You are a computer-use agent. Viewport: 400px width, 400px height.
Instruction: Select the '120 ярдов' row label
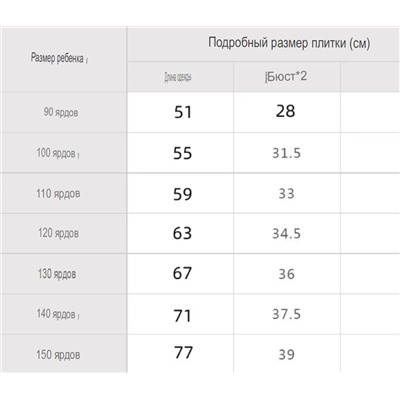(x=58, y=233)
